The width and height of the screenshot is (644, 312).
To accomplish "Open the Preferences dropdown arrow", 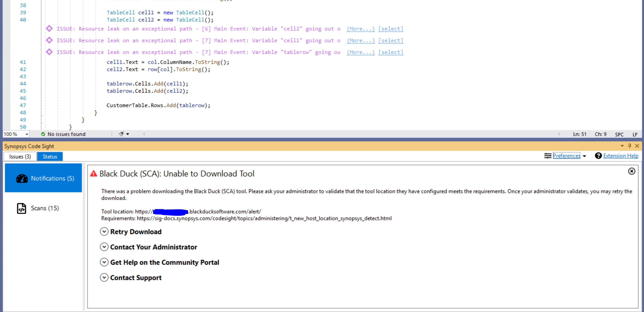I will [x=584, y=156].
